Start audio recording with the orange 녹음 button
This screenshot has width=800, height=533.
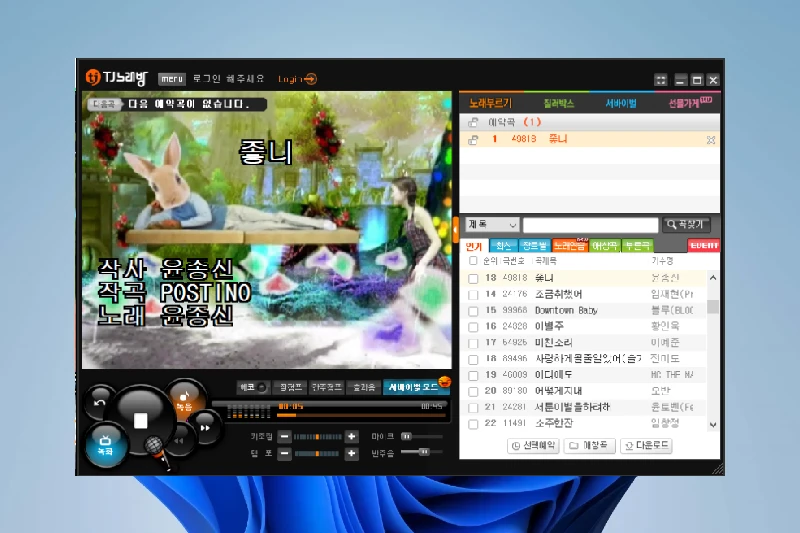click(x=185, y=400)
